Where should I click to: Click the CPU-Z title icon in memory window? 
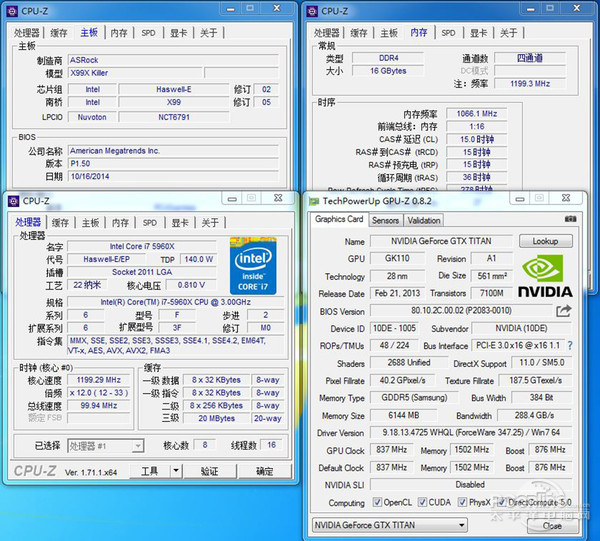312,11
